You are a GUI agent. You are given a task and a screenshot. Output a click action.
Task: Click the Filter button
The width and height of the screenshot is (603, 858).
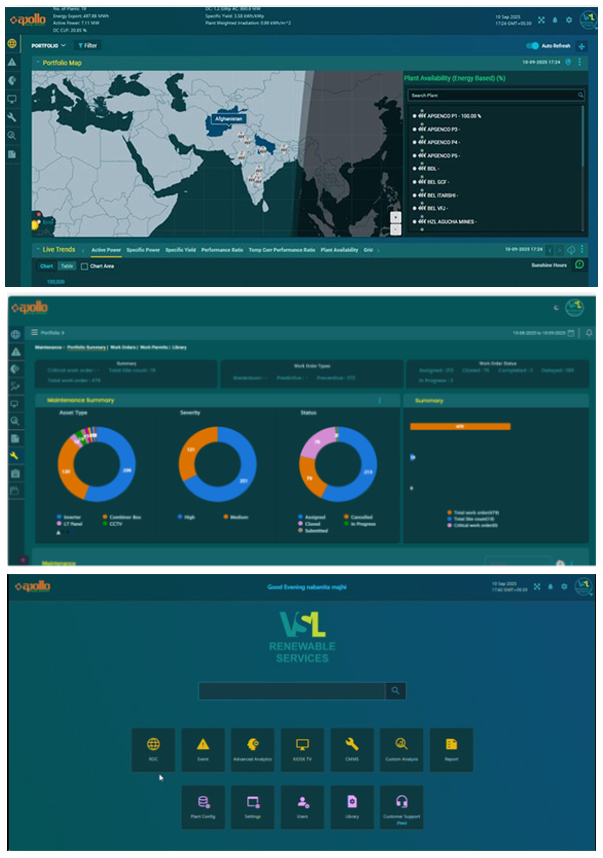tap(88, 45)
